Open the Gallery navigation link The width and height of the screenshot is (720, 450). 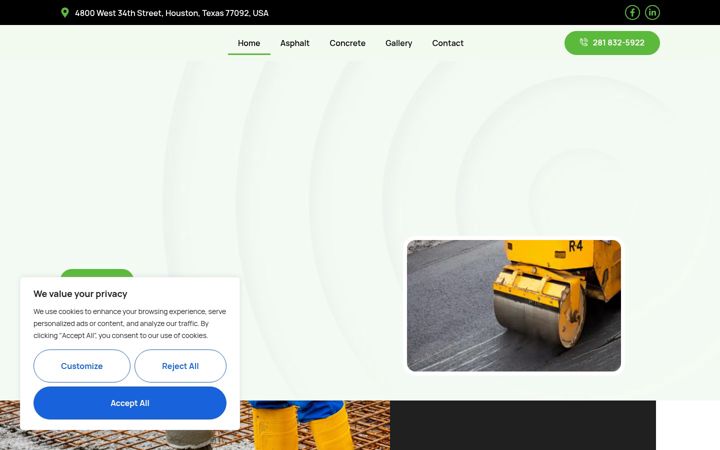[x=399, y=43]
